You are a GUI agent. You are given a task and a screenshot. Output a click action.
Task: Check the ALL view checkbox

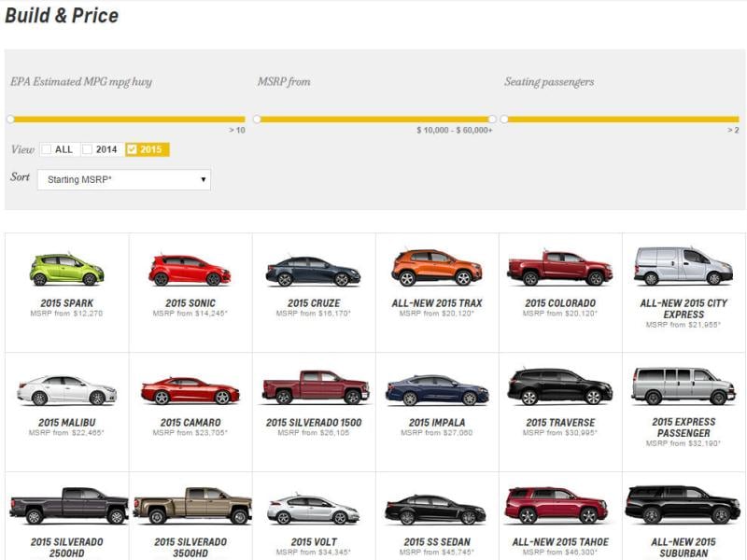tap(47, 149)
